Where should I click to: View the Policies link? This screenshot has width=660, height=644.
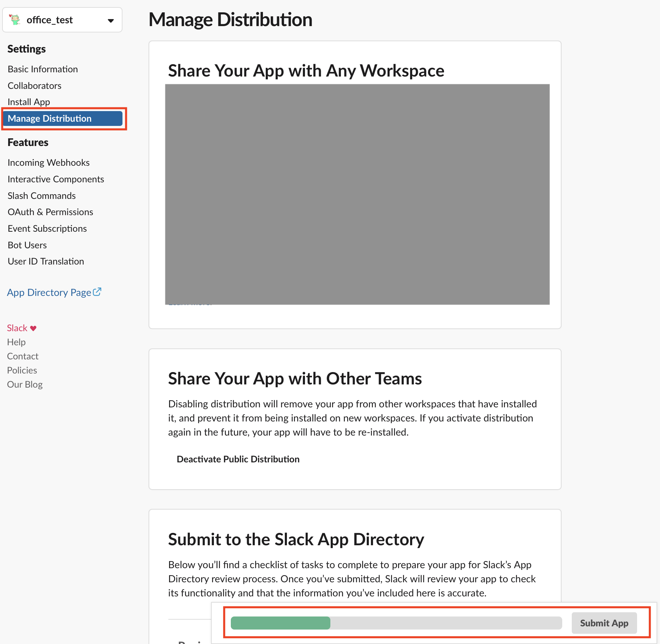tap(22, 370)
